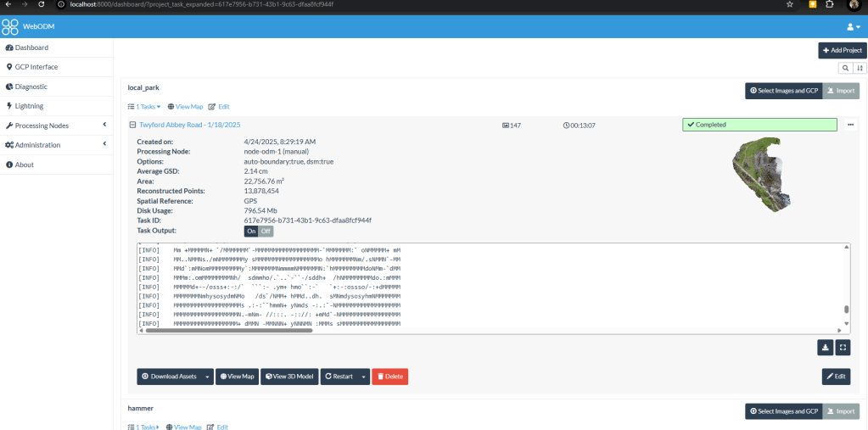Open the Restart options dropdown arrow

pyautogui.click(x=364, y=377)
